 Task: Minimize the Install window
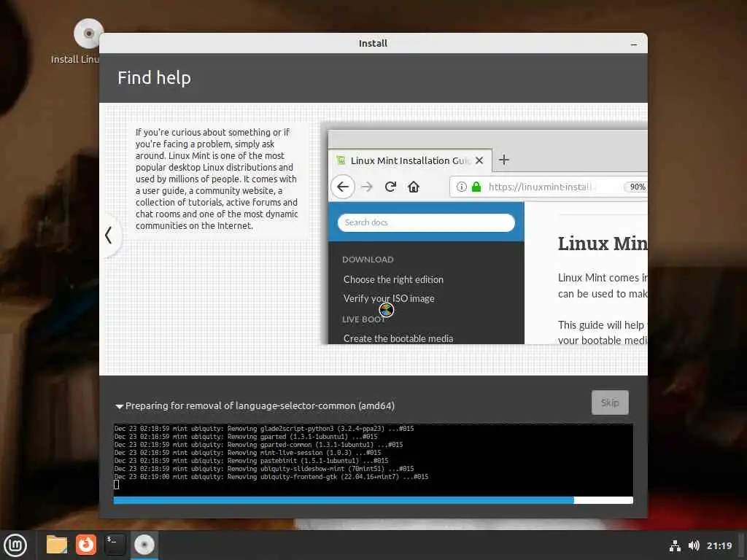coord(634,44)
